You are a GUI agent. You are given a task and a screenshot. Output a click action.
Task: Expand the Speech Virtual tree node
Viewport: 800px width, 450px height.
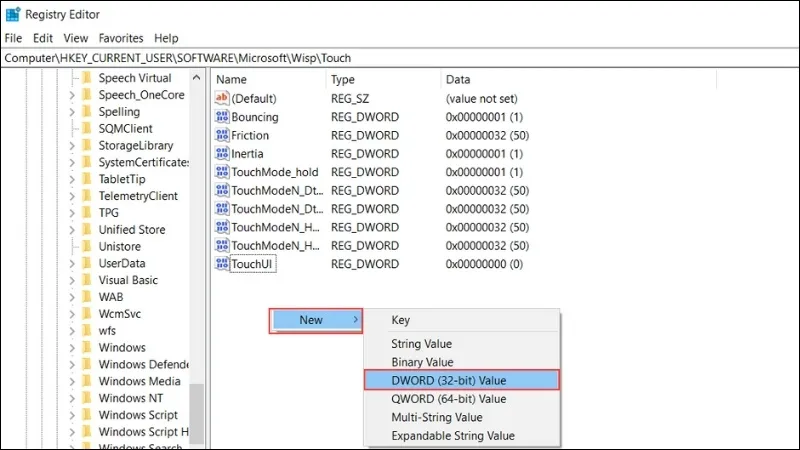[71, 78]
